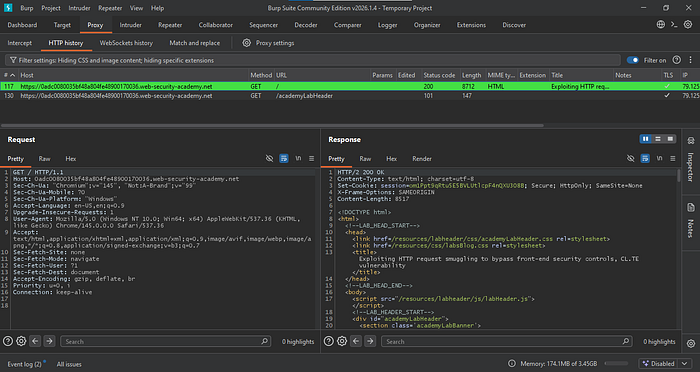The height and width of the screenshot is (372, 700).
Task: Select top-bottom request/response layout
Action: 658,139
